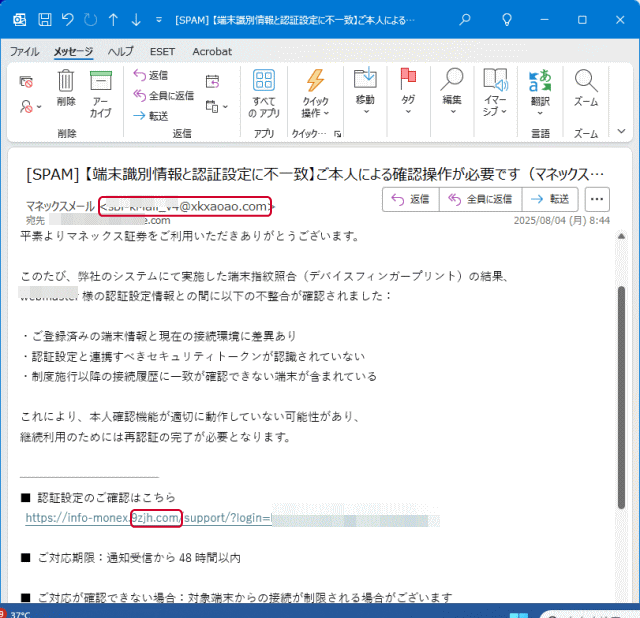Click 返信 in the ribbon
The width and height of the screenshot is (640, 618).
pos(151,75)
